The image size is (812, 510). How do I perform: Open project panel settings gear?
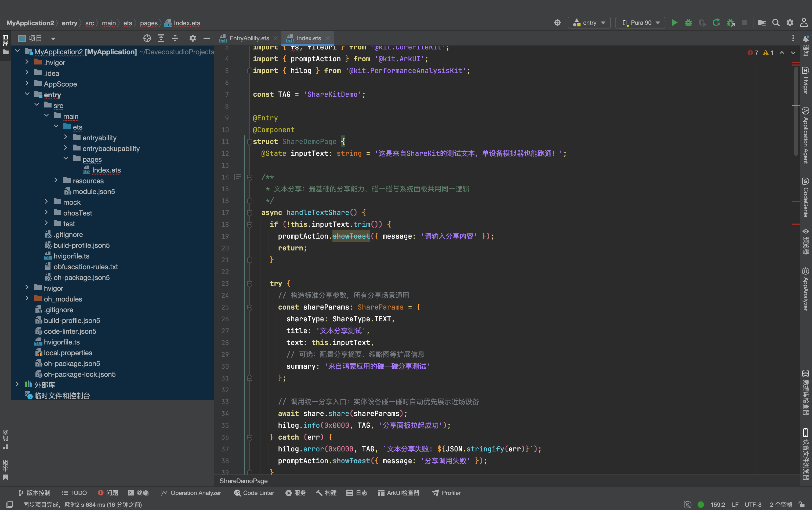coord(193,38)
